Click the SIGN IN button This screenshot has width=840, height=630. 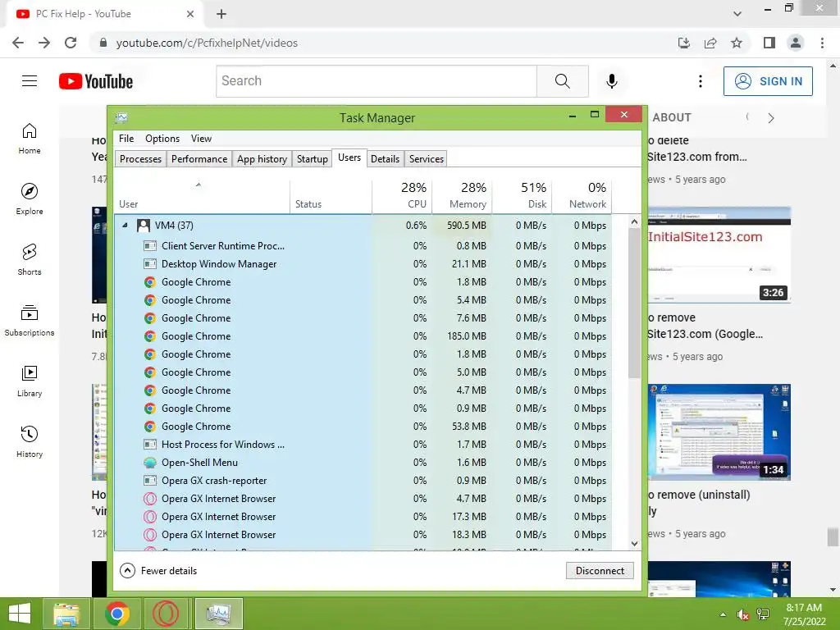coord(768,81)
